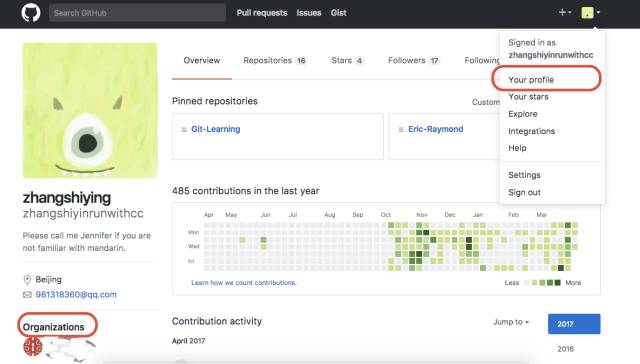This screenshot has height=364, width=640.
Task: Select Explore from the user menu
Action: tap(522, 114)
